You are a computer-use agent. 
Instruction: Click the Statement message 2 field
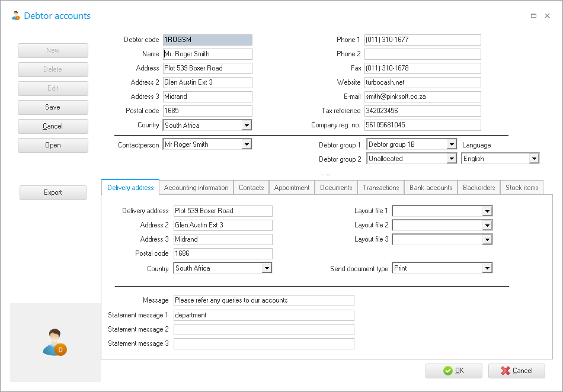[264, 329]
